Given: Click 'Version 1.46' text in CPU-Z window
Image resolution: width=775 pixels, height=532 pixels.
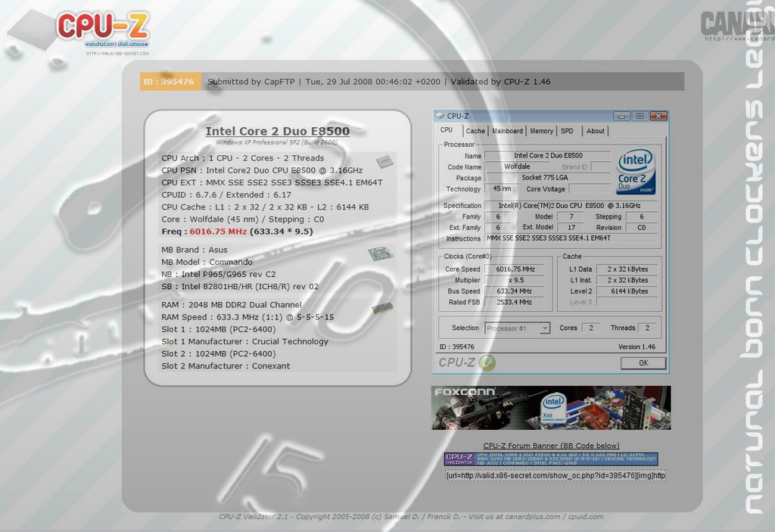Looking at the screenshot, I should coord(636,347).
